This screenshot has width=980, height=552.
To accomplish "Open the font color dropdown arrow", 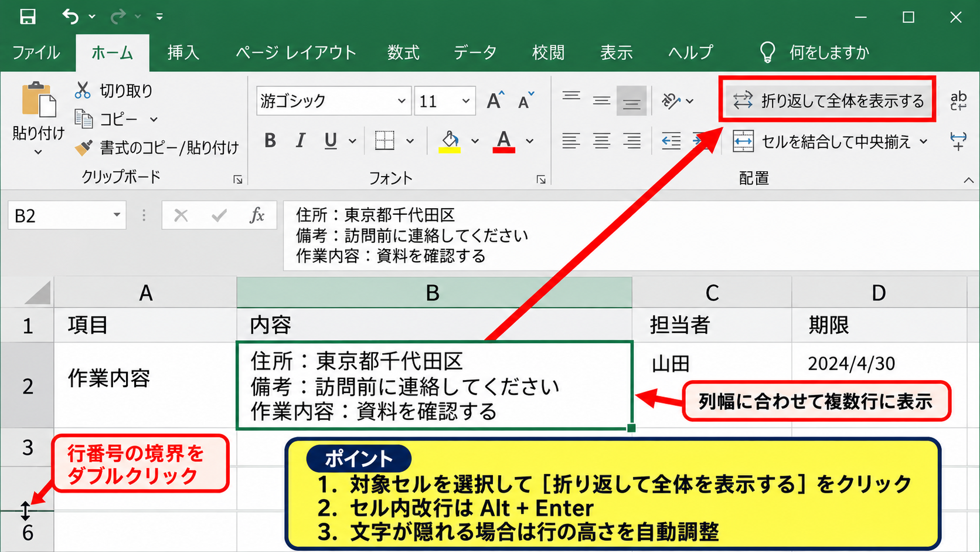I will coord(529,141).
